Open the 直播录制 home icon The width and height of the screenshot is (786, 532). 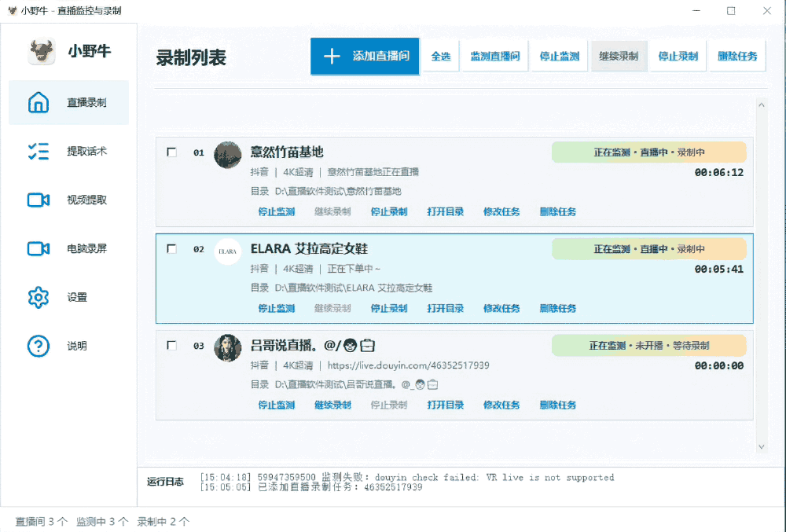(38, 102)
